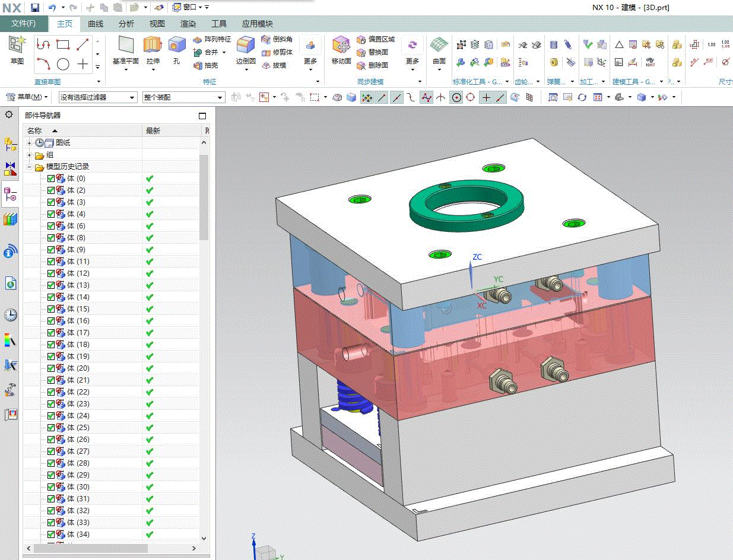Maximize the 部件导航器 panel button
The height and width of the screenshot is (560, 733).
click(202, 116)
